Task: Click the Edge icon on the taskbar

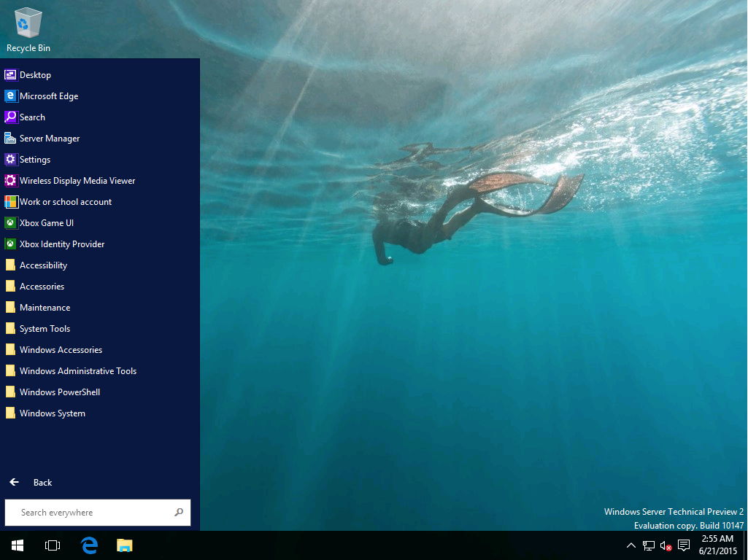Action: pos(89,545)
